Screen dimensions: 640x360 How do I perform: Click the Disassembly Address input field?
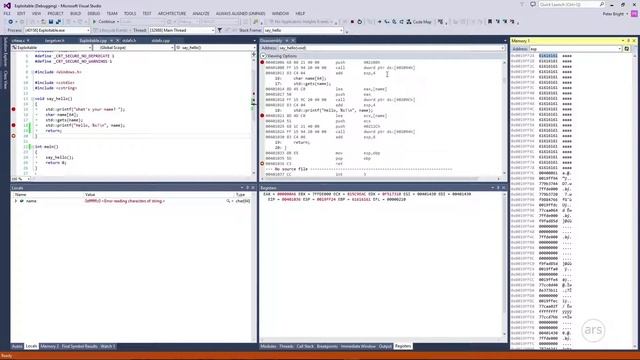(391, 48)
